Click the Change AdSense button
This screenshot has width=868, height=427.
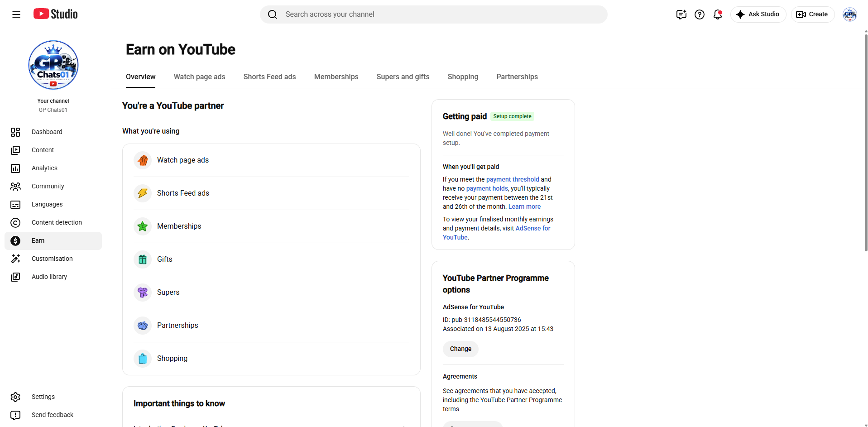[460, 349]
